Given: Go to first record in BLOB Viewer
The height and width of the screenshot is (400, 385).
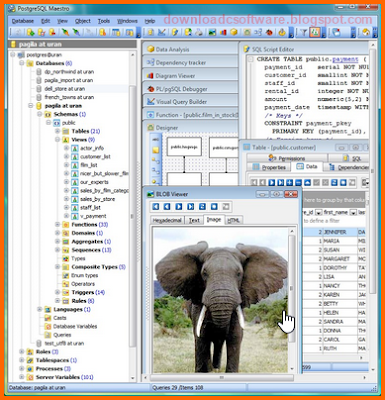Looking at the screenshot, I should click(156, 207).
